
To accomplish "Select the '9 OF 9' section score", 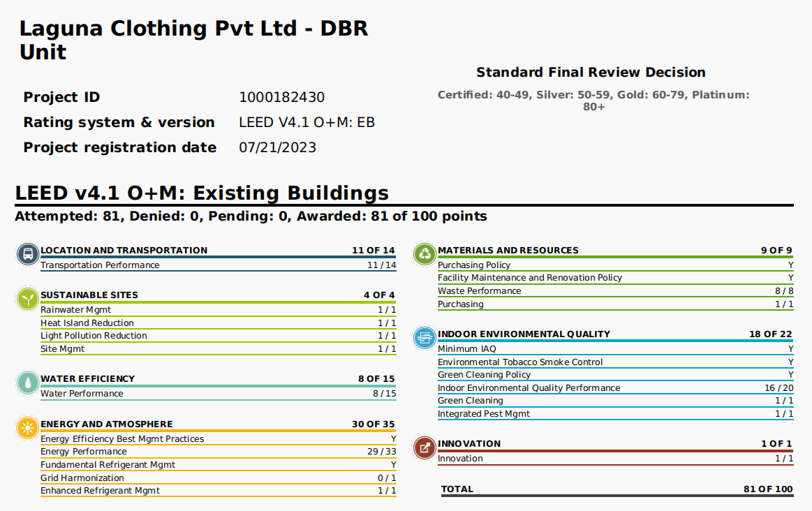I will [777, 251].
